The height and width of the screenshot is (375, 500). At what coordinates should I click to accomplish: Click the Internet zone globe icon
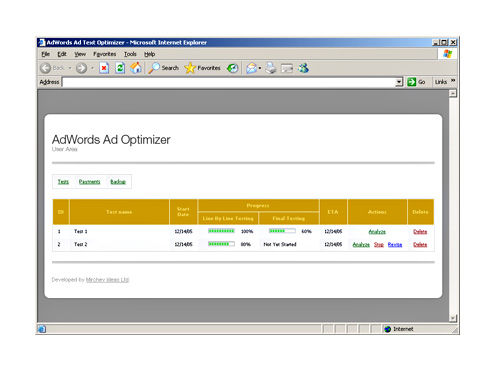(387, 329)
